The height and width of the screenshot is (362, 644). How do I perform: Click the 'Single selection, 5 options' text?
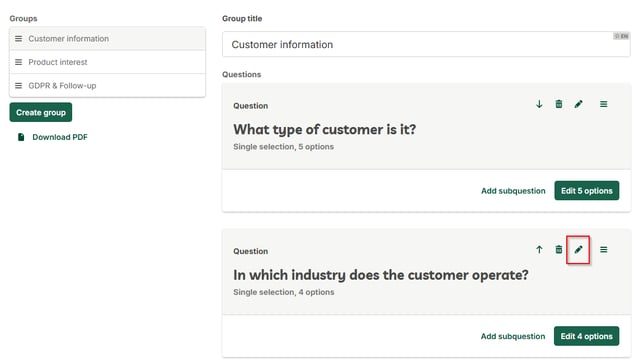[x=283, y=147]
